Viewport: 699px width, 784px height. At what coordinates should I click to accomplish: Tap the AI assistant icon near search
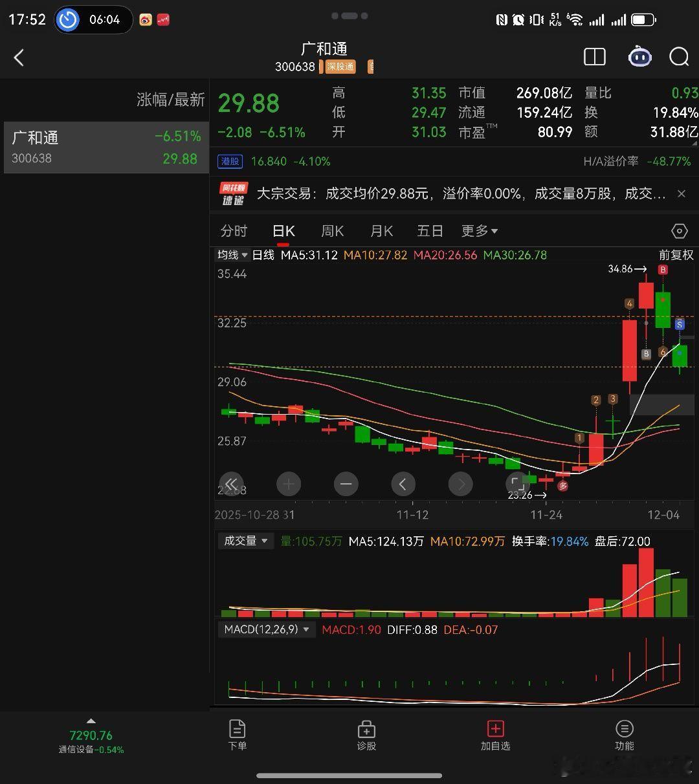(639, 58)
